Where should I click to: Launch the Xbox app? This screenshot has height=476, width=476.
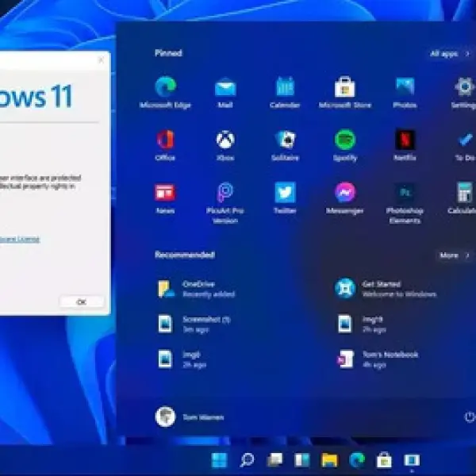coord(225,140)
